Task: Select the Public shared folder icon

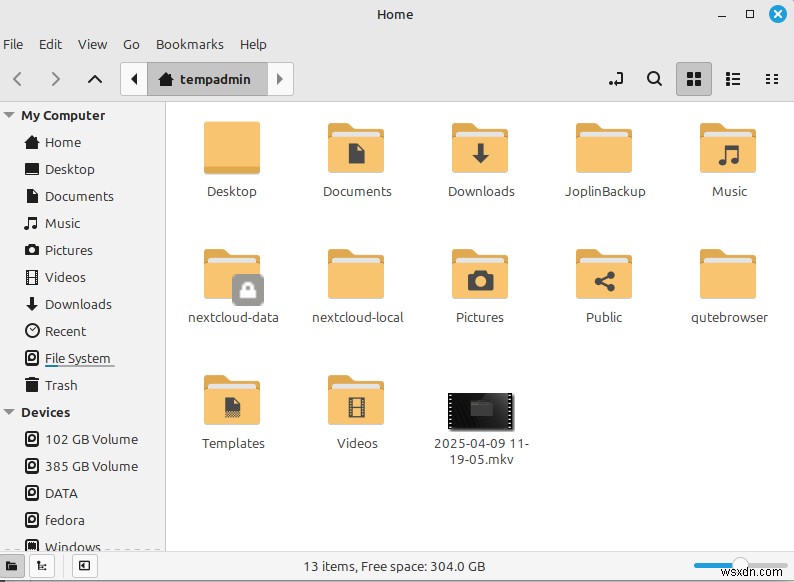Action: click(x=604, y=274)
